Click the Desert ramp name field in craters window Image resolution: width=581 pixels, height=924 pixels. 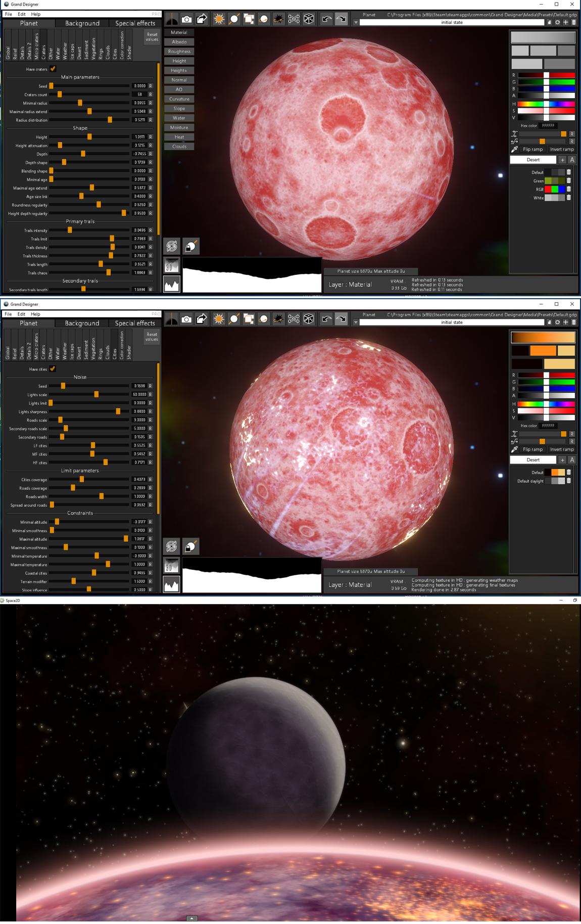click(533, 160)
